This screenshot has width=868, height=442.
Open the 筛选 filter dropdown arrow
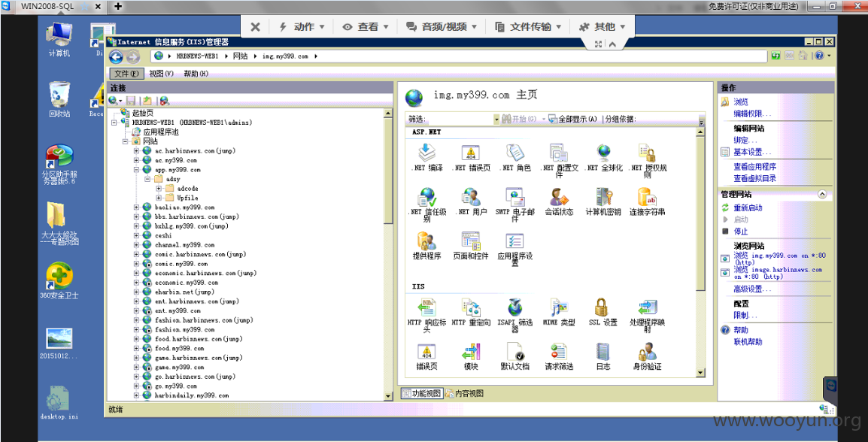pyautogui.click(x=496, y=119)
